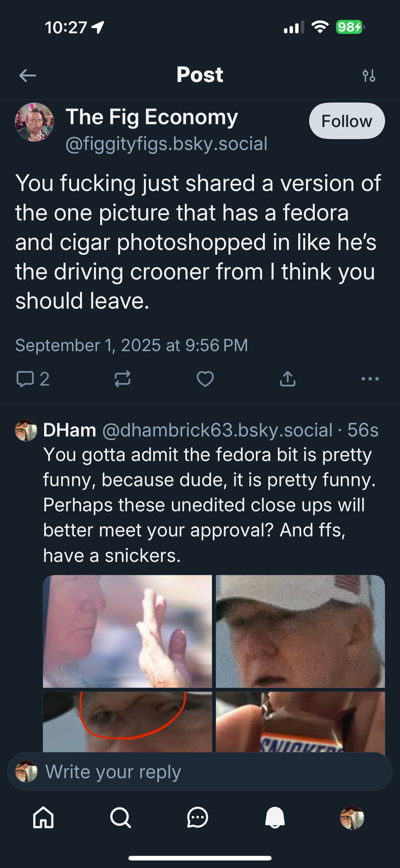
Task: View the hand close-up image
Action: click(x=128, y=631)
